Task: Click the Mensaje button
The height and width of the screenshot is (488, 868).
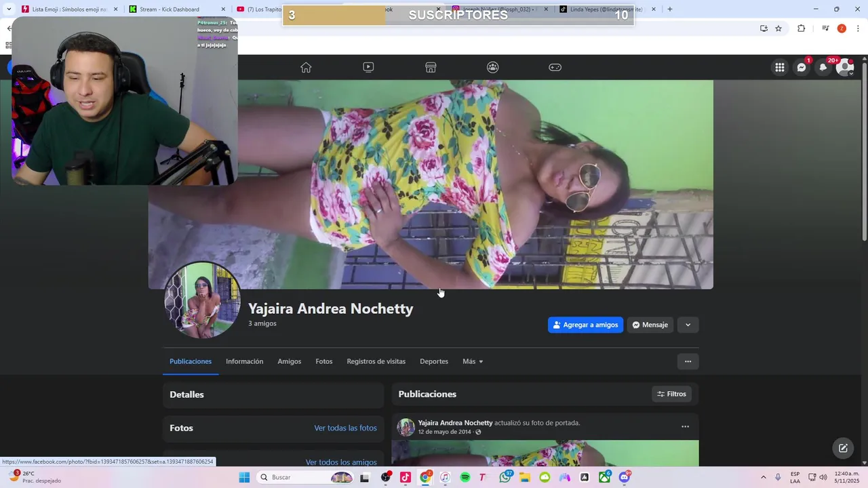Action: pos(650,325)
